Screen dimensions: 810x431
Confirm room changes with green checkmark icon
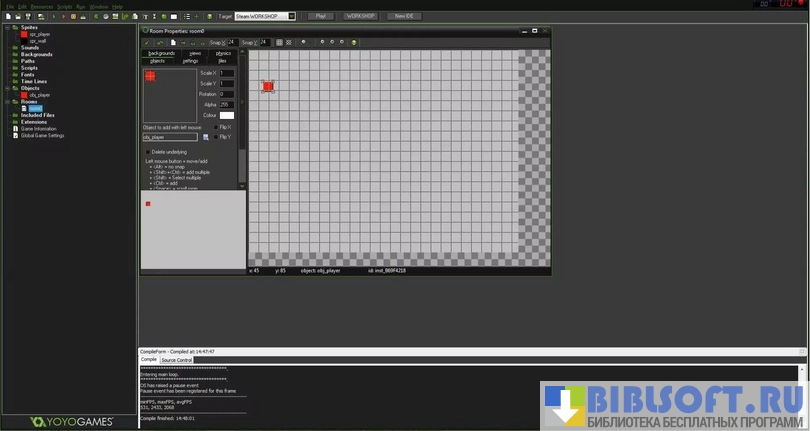(x=147, y=42)
